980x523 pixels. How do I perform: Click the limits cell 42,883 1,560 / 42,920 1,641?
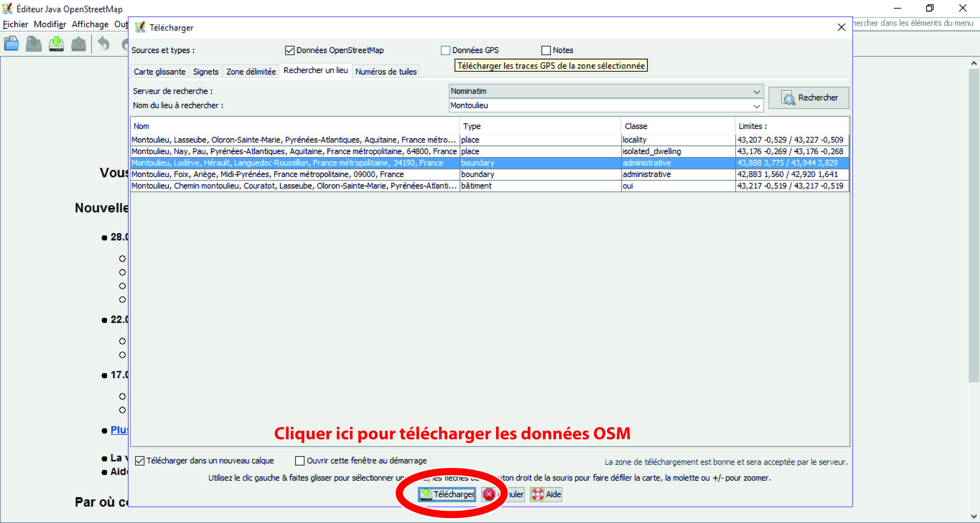coord(792,174)
